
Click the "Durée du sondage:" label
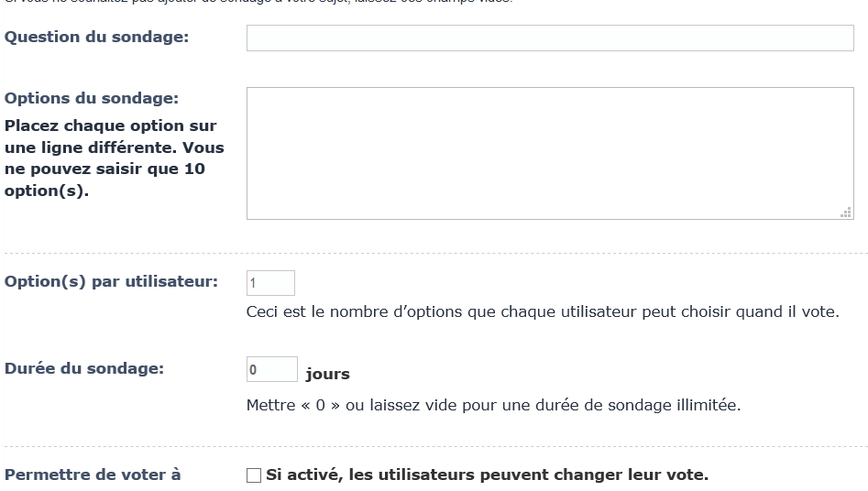84,368
